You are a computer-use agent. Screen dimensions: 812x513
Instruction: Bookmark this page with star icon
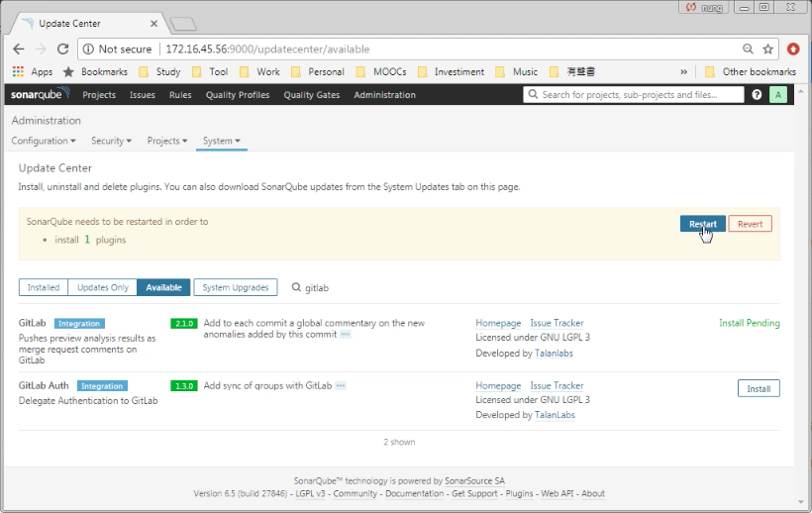pyautogui.click(x=767, y=50)
